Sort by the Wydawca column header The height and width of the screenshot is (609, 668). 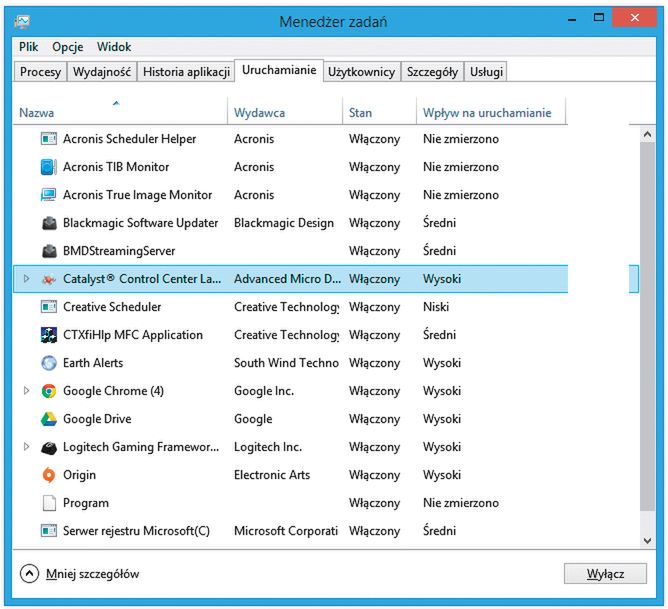285,112
